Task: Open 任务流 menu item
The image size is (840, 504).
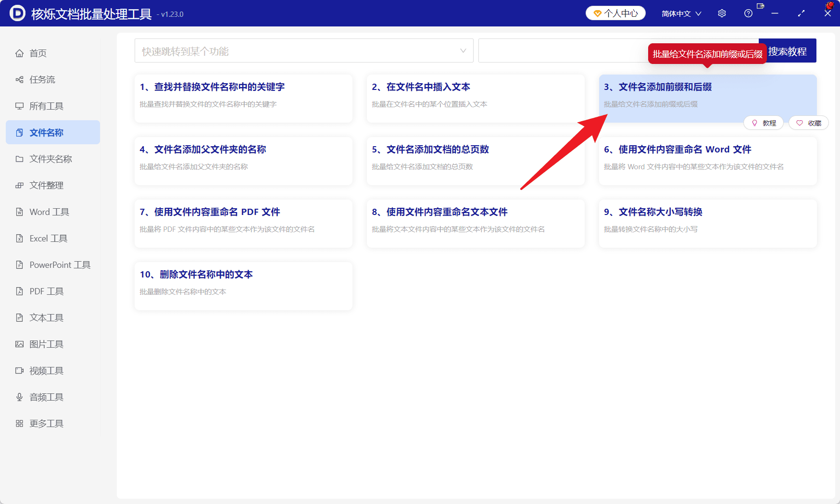Action: pos(53,79)
